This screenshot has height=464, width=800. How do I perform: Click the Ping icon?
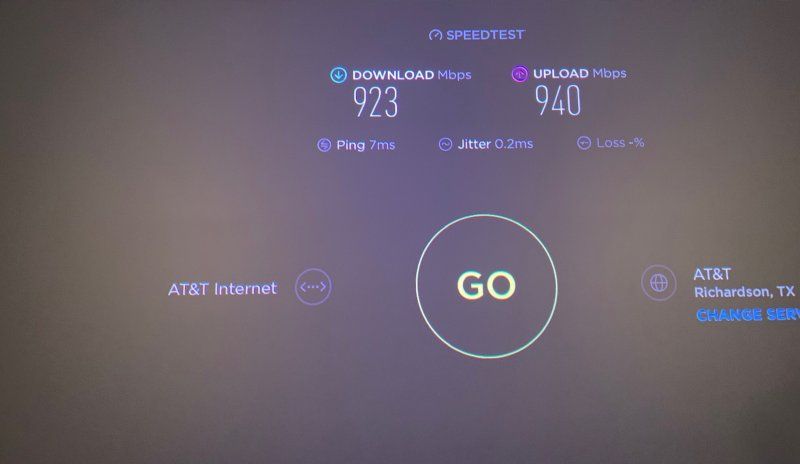[324, 145]
